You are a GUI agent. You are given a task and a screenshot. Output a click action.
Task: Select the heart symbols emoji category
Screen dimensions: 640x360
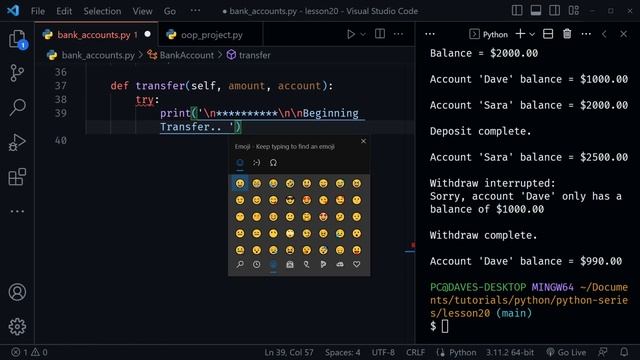click(x=356, y=264)
